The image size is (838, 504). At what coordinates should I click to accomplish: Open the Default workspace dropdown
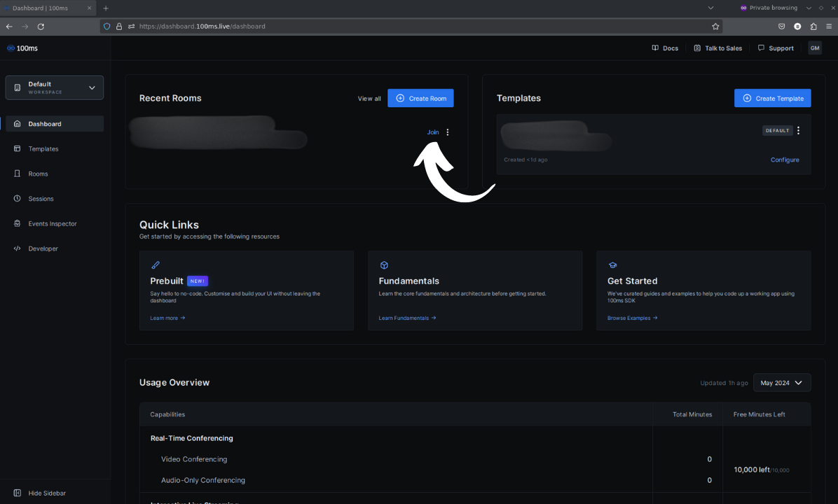click(x=55, y=87)
